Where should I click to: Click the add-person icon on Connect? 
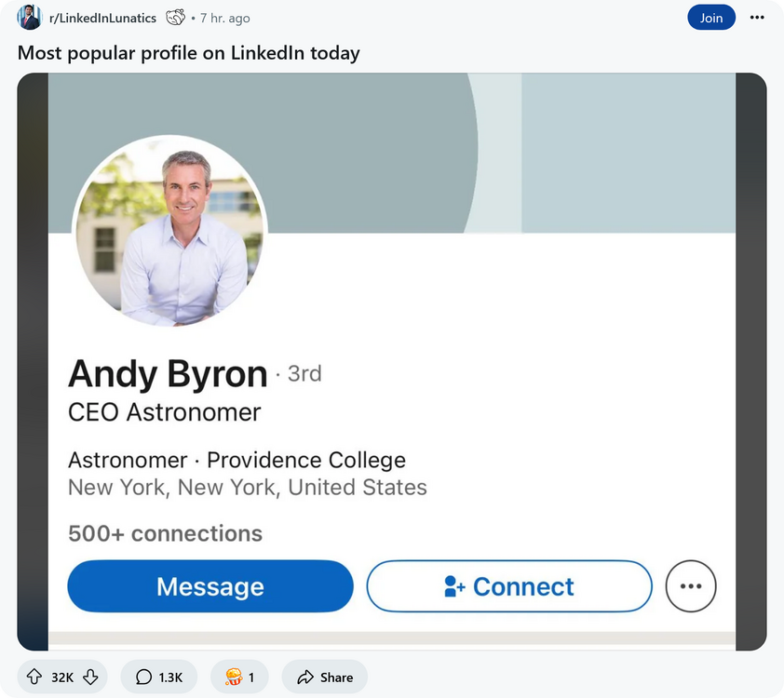pyautogui.click(x=454, y=586)
